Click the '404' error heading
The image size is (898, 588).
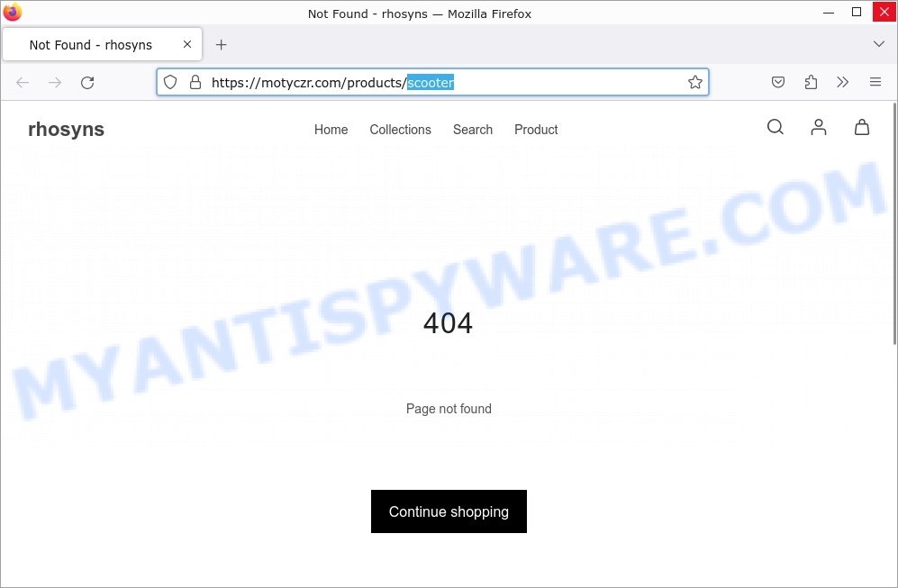point(449,323)
